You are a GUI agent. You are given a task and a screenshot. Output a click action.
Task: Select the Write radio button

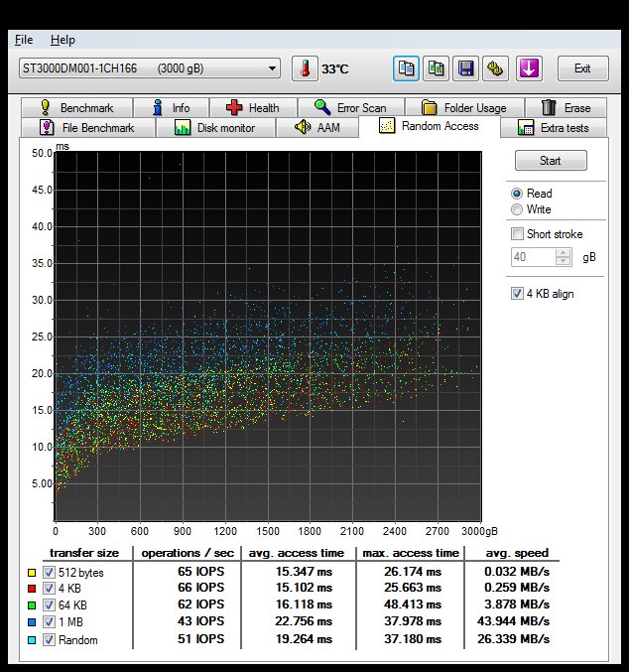(517, 209)
